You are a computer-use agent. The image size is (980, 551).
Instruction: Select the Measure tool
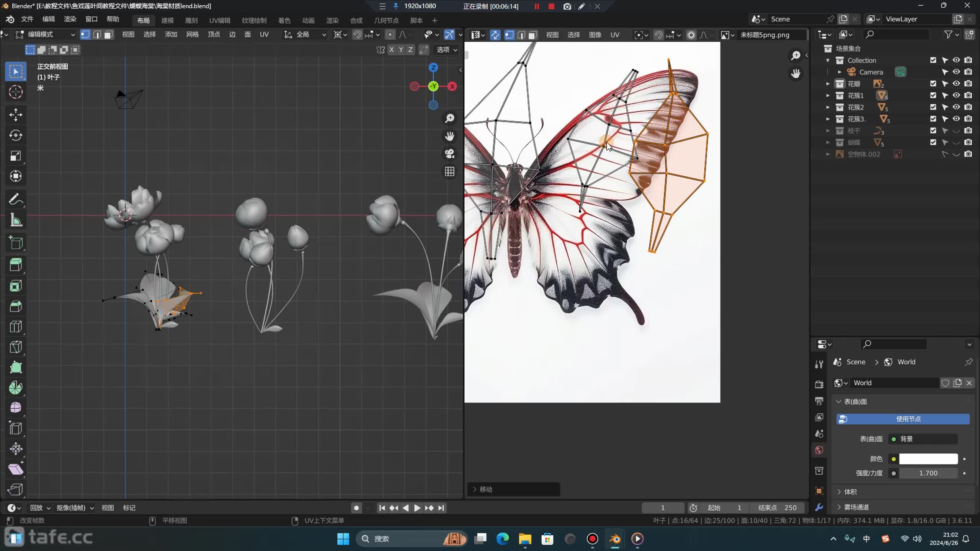pos(16,220)
